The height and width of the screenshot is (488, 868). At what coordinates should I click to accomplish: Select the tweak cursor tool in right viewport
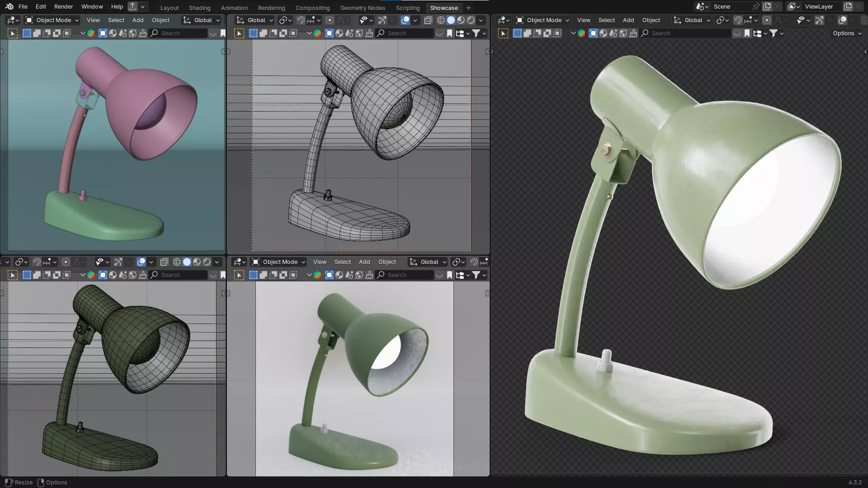(x=503, y=33)
